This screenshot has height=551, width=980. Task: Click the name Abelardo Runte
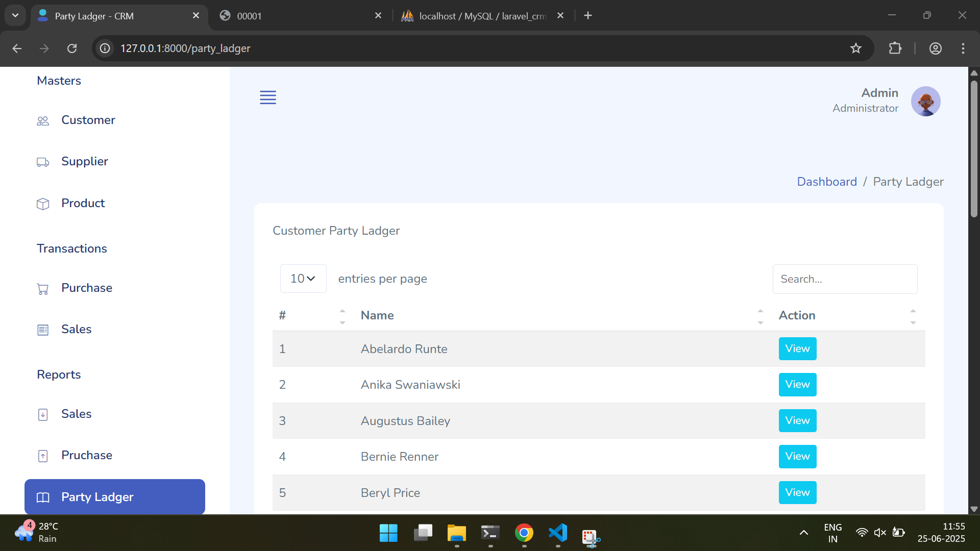click(404, 349)
